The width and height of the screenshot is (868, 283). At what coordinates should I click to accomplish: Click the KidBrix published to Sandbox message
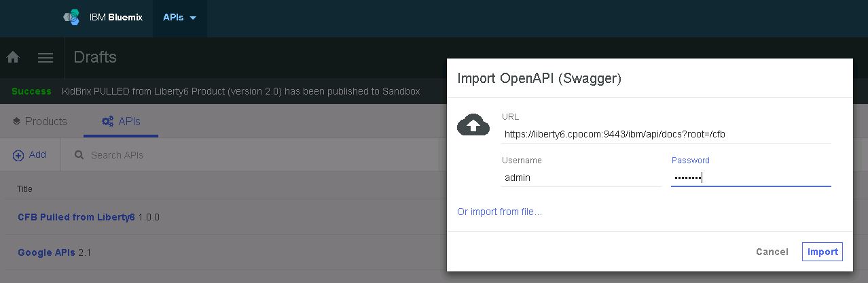[241, 91]
